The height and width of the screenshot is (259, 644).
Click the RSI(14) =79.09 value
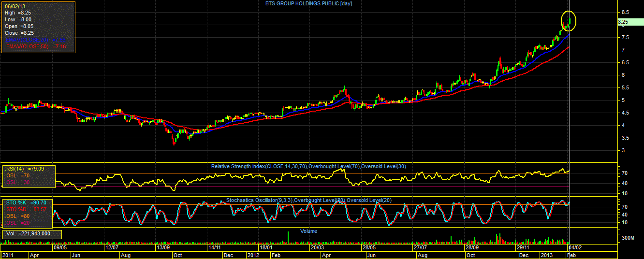24,169
